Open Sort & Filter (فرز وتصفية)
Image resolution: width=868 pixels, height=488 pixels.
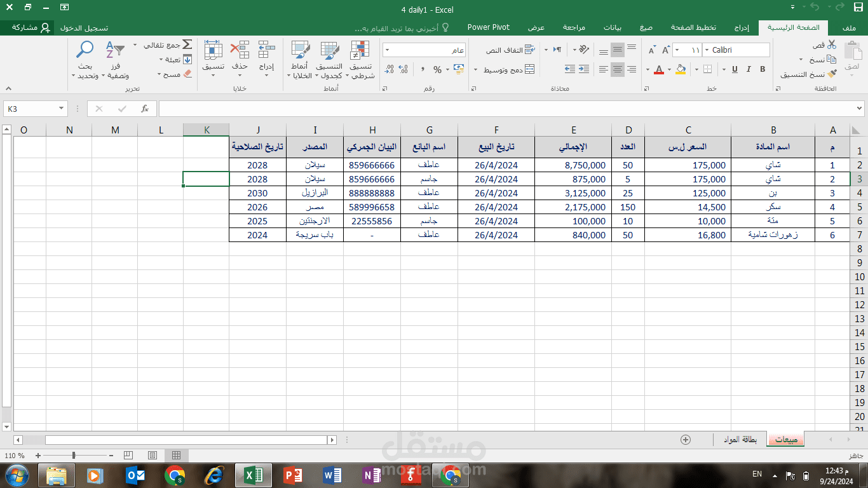click(116, 60)
